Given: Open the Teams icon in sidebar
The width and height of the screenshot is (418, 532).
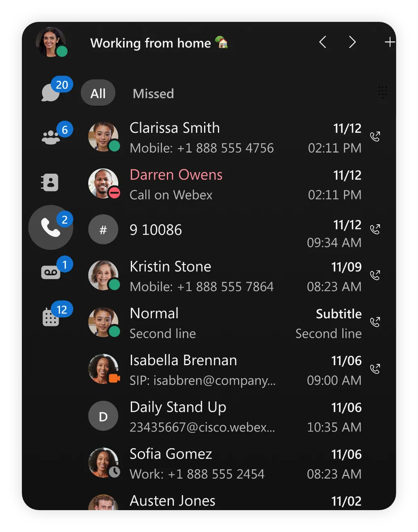Looking at the screenshot, I should [51, 137].
